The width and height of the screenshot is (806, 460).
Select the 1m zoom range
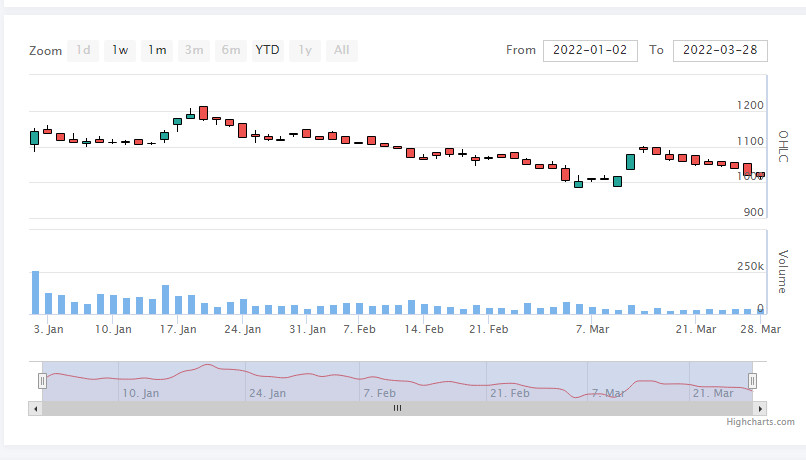pyautogui.click(x=157, y=50)
